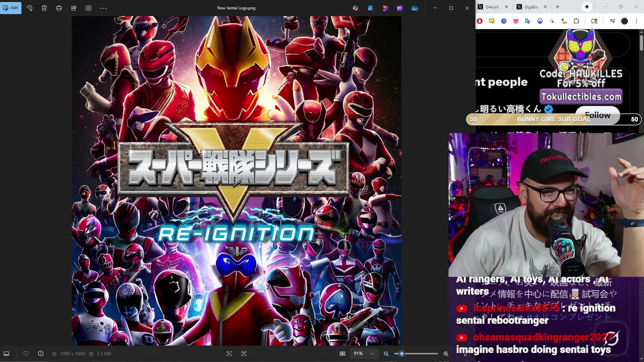This screenshot has height=362, width=644.
Task: Open the purple video editor icon in title bar
Action: [x=399, y=8]
